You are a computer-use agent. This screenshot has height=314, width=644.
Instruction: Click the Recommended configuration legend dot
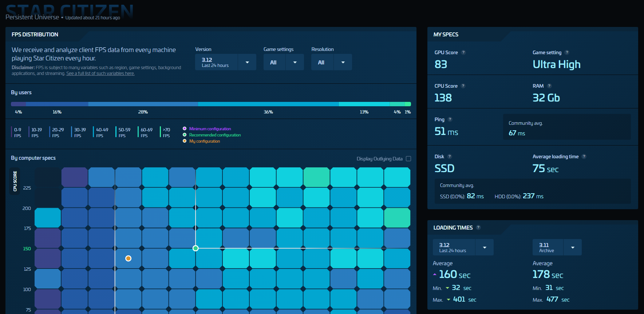click(x=185, y=135)
